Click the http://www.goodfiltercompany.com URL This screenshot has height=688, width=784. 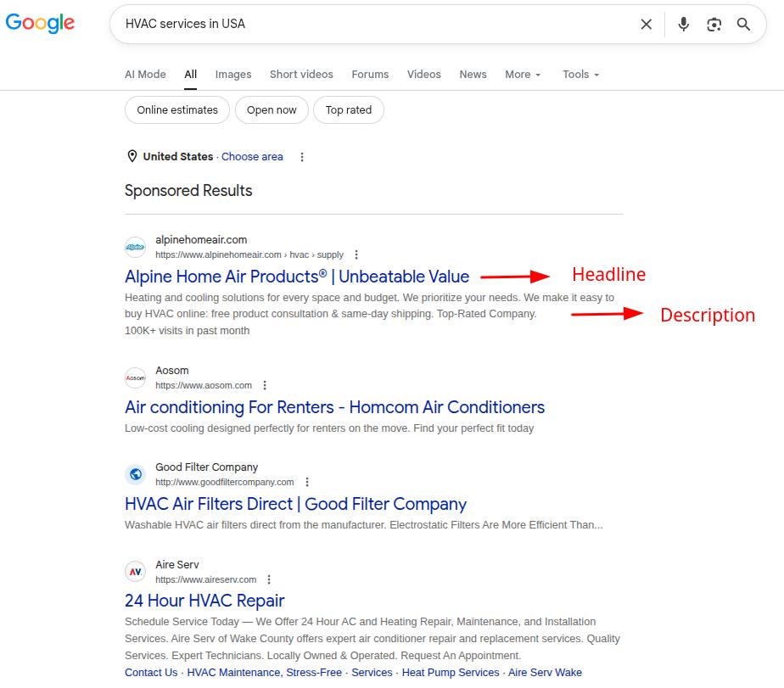tap(225, 482)
